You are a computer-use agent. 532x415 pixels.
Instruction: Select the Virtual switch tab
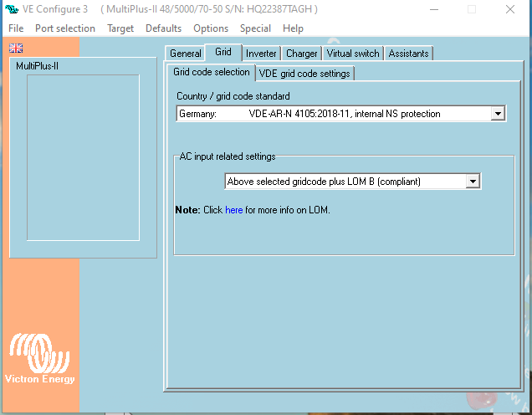355,54
